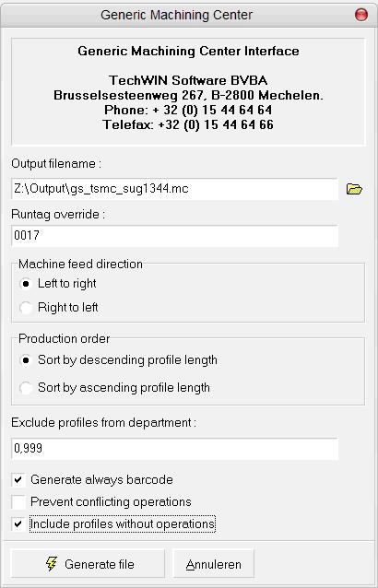This screenshot has height=588, width=378.
Task: Open the folder browse icon for output file
Action: point(354,189)
